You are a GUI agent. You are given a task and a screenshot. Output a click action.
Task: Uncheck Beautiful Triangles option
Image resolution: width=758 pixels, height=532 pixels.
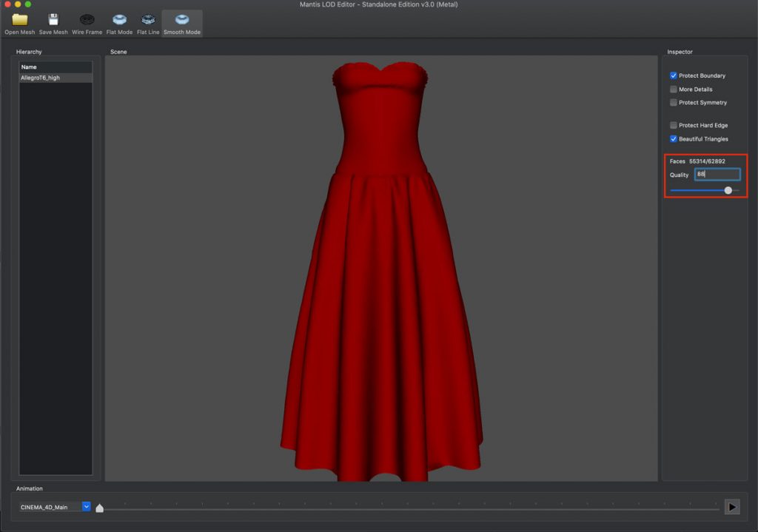[674, 138]
